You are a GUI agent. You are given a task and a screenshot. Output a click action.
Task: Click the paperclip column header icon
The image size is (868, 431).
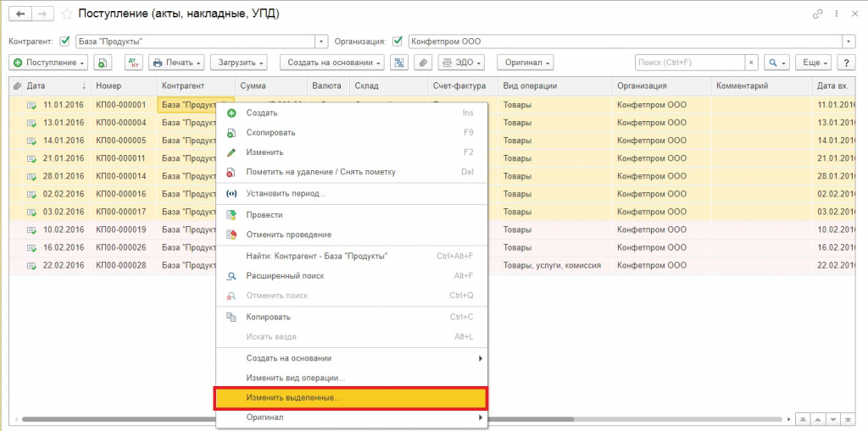click(x=17, y=86)
